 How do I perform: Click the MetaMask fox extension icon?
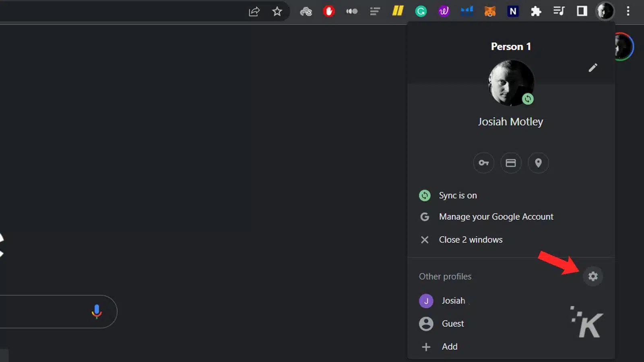[x=489, y=11]
